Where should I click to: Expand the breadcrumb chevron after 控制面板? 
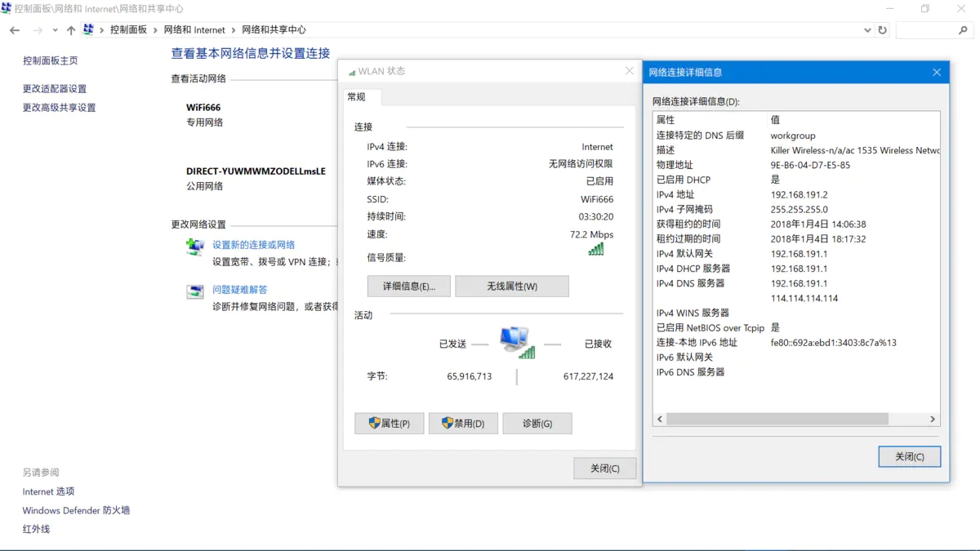pyautogui.click(x=155, y=30)
